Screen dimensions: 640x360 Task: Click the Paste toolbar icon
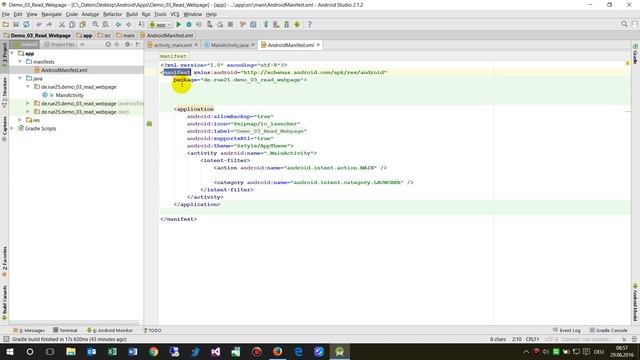click(82, 24)
